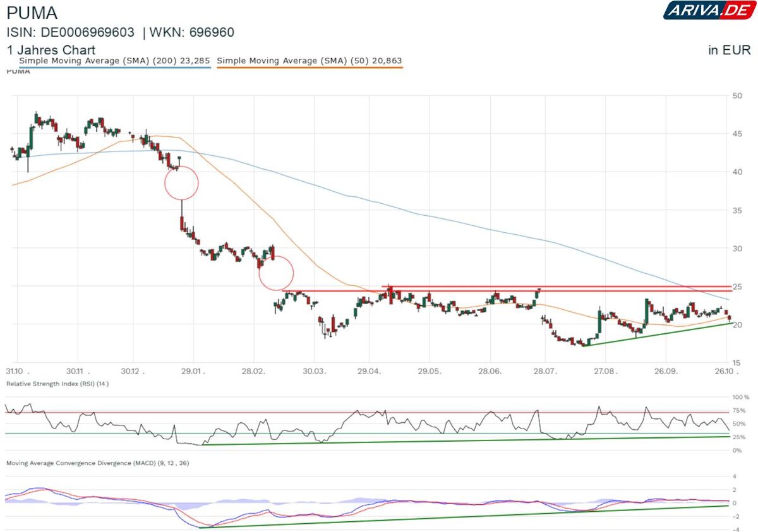Viewport: 758px width, 532px height.
Task: Click the small PUMA series label under the legend
Action: point(18,71)
